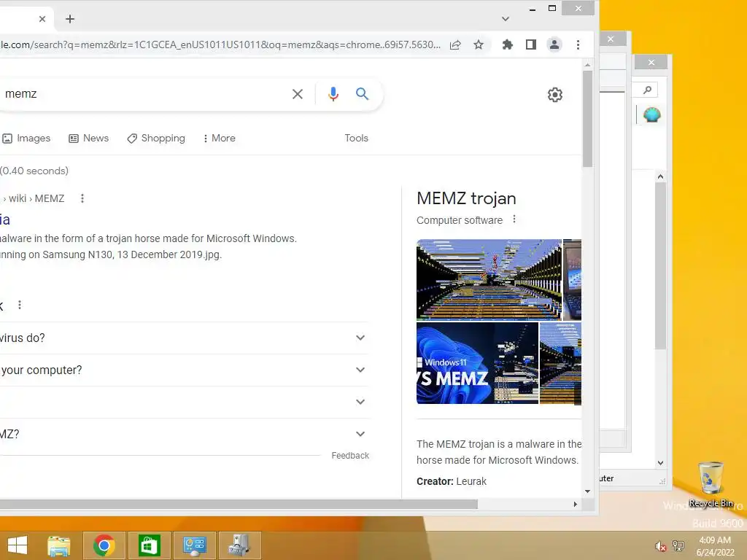Open the tab search chevron in Chrome
The image size is (747, 560).
[506, 19]
